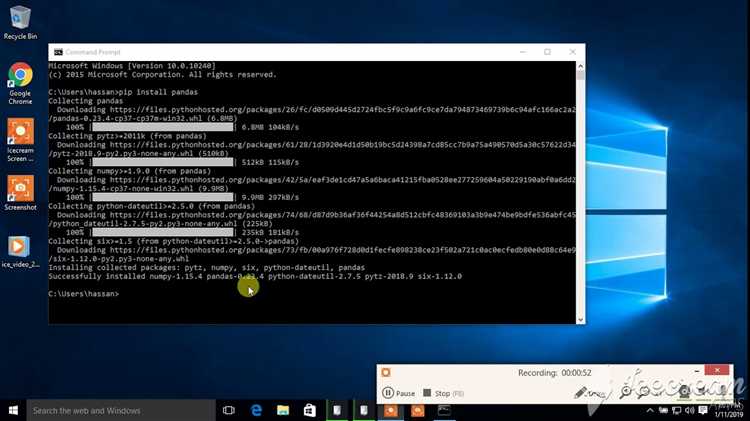Screen dimensions: 750x421
Task: Click the 'pip install pandas' command line
Action: point(123,92)
